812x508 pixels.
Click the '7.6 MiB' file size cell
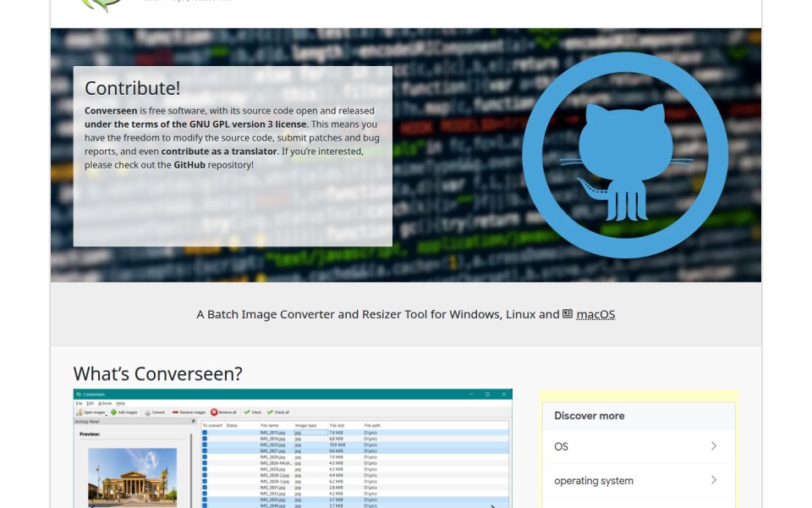click(x=336, y=433)
